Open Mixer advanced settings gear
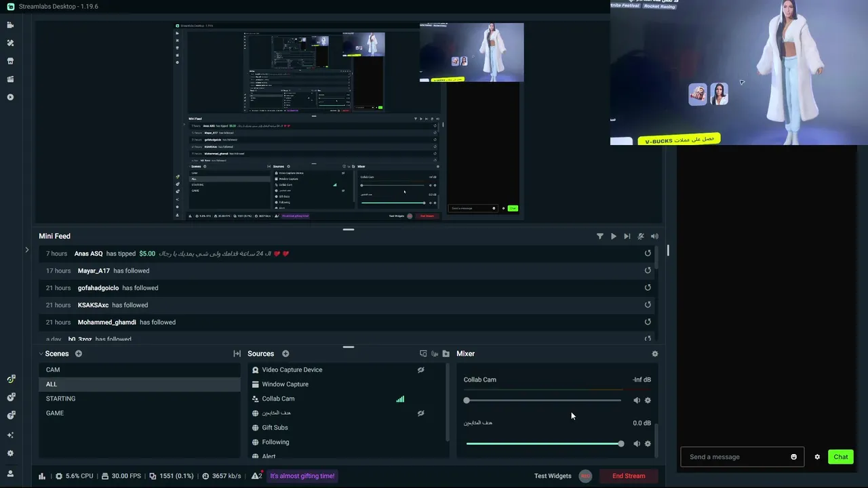 point(654,354)
